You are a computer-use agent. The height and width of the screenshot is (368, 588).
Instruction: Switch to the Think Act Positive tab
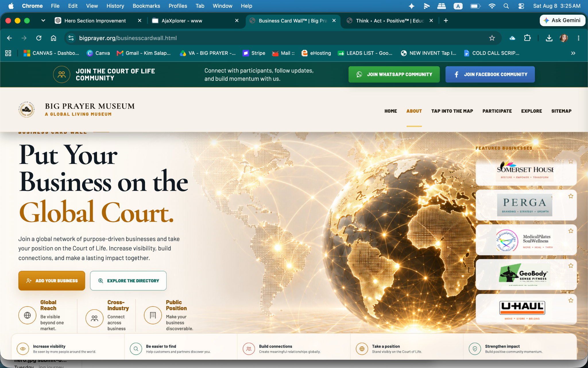[x=390, y=21]
